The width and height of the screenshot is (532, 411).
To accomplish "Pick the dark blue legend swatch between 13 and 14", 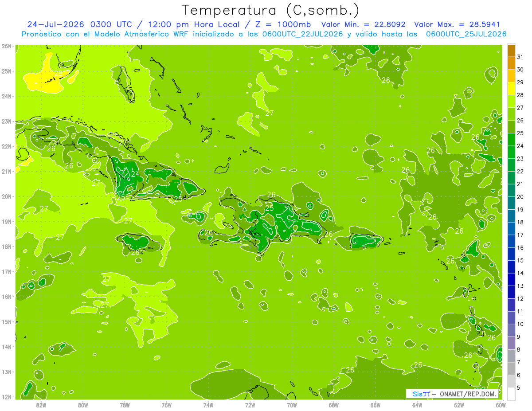I will 511,279.
